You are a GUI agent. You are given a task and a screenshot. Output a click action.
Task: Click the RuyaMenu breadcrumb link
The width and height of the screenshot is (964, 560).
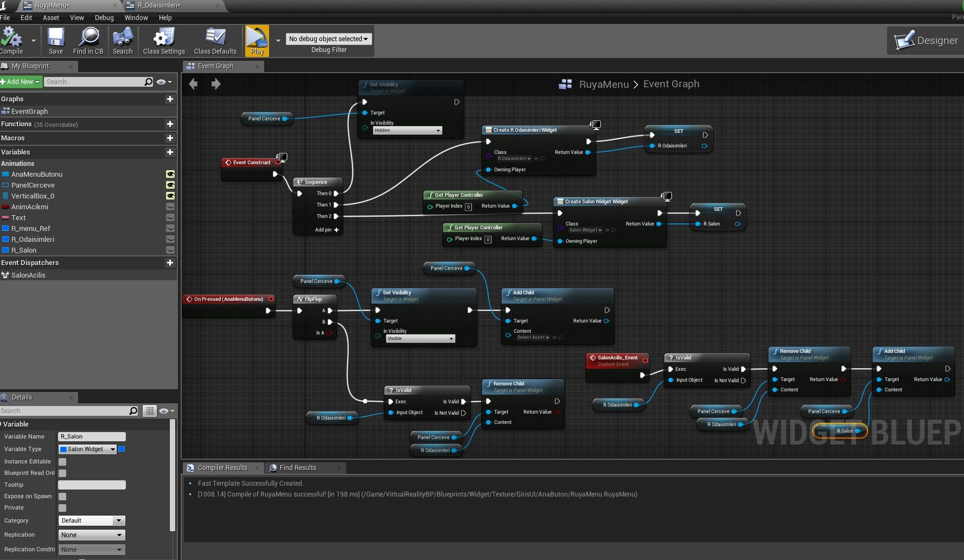click(604, 84)
